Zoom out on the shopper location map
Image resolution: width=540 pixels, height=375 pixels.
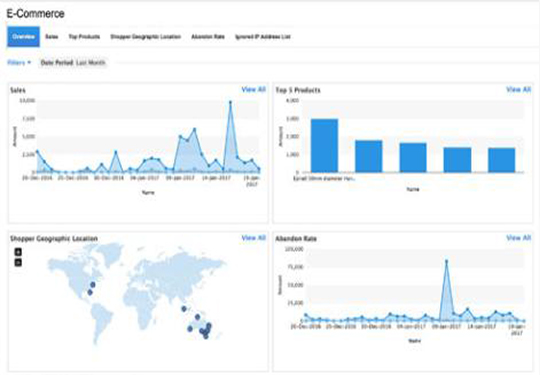coord(18,262)
